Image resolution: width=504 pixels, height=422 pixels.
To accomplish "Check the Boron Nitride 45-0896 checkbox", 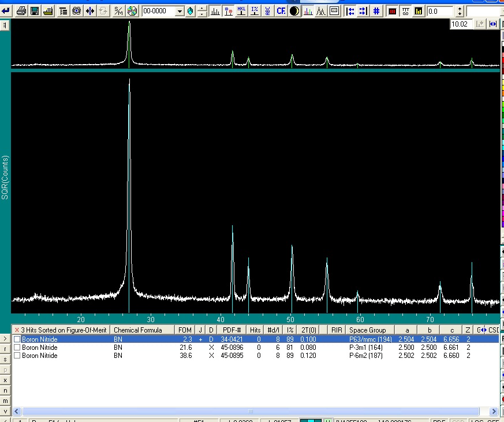I will coord(17,348).
